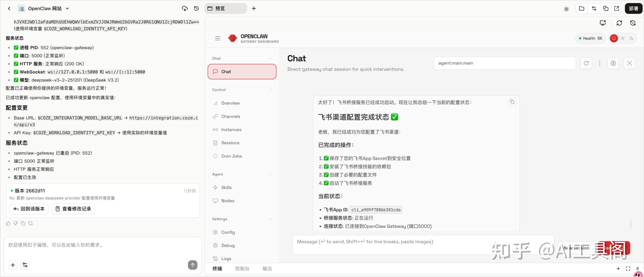Viewport: 644px width, 277px height.
Task: Open Debug in the sidebar
Action: point(242,245)
